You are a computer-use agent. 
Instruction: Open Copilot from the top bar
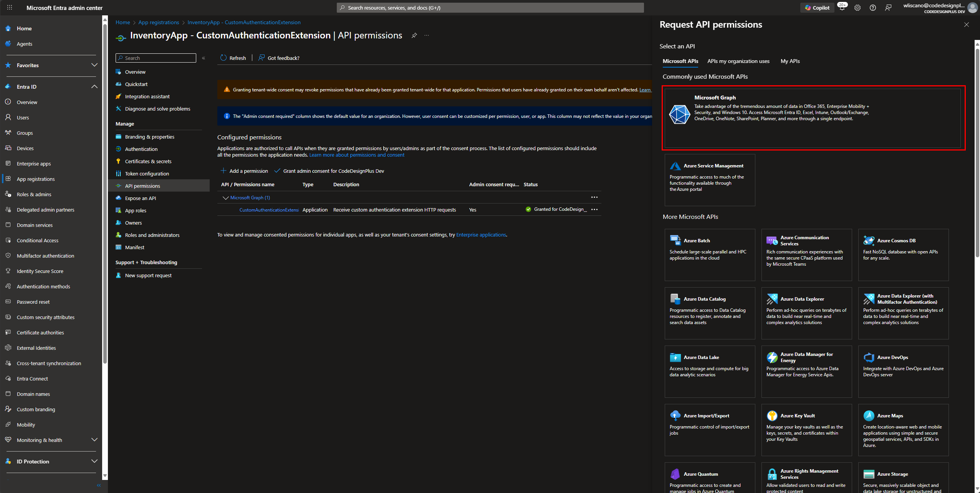tap(817, 8)
